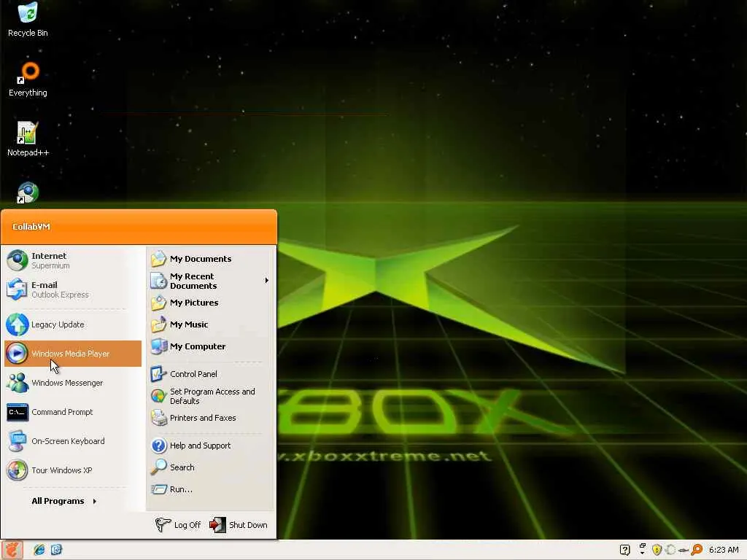Click the Everything search tray icon
747x560 pixels.
pyautogui.click(x=697, y=550)
